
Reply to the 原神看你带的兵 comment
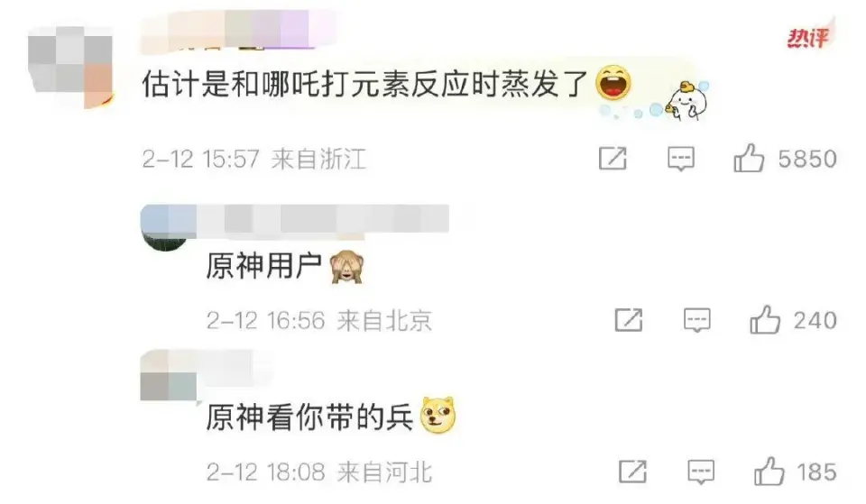click(701, 472)
